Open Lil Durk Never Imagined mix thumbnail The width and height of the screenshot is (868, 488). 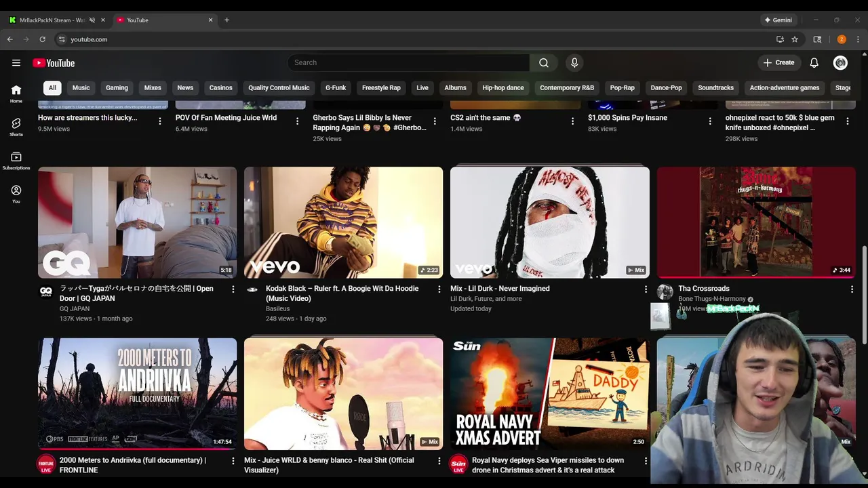click(550, 222)
